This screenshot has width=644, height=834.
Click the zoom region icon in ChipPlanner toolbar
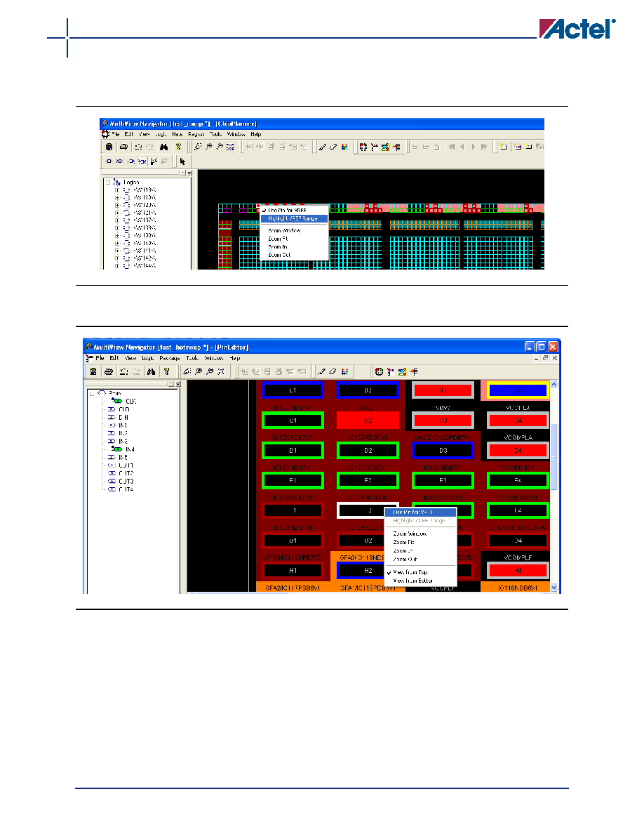pos(229,147)
